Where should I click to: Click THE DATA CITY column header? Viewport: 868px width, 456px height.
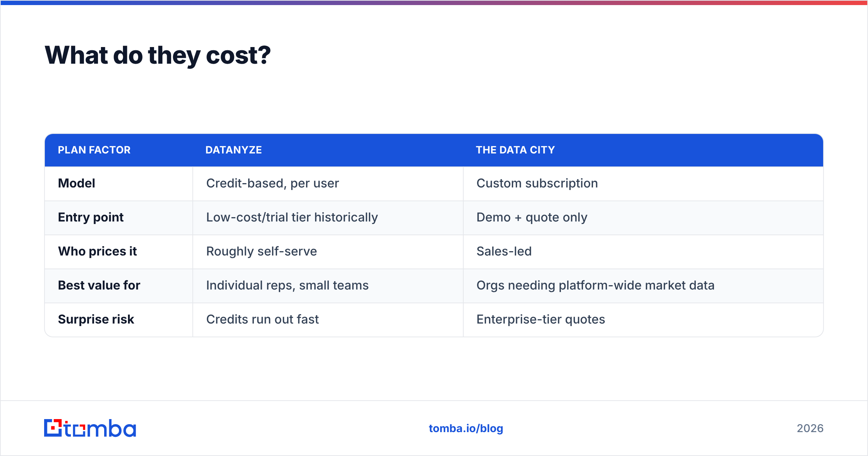pyautogui.click(x=515, y=150)
